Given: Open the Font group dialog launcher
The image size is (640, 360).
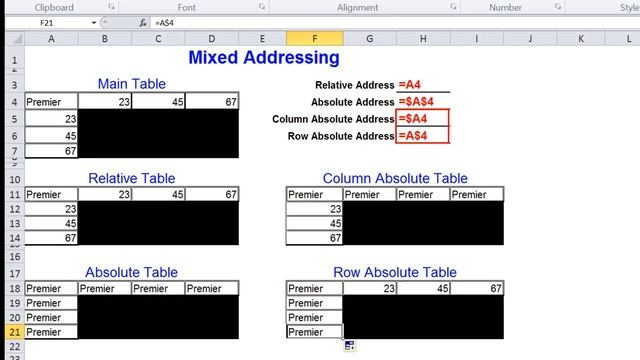Looking at the screenshot, I should [x=262, y=7].
